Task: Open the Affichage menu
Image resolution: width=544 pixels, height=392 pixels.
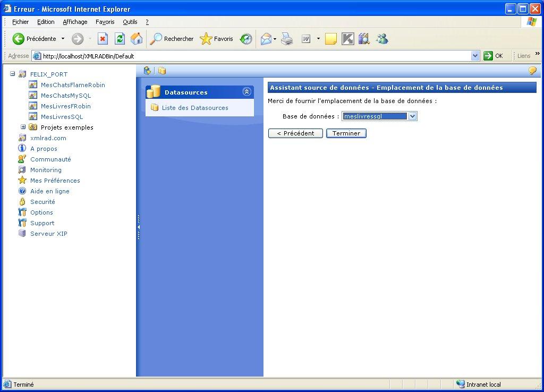Action: click(x=75, y=22)
